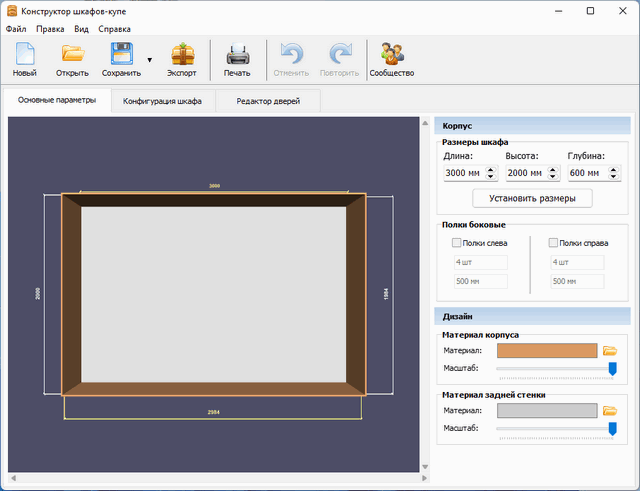Open the Правка menu
Image resolution: width=640 pixels, height=491 pixels.
click(x=50, y=29)
